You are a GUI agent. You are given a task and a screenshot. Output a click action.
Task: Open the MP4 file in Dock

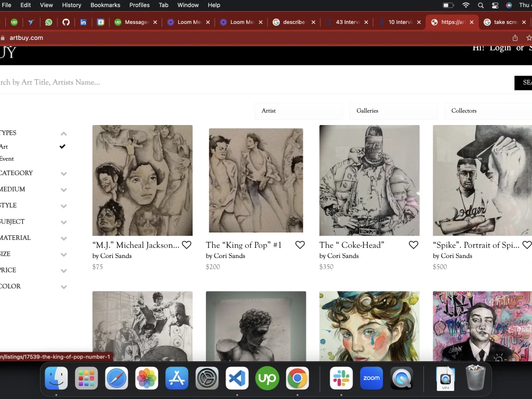click(x=445, y=378)
